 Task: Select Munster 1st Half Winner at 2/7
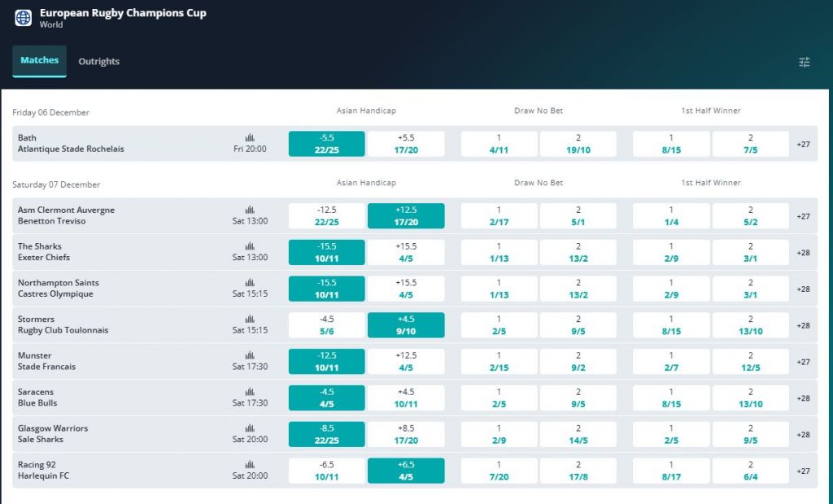tap(671, 362)
